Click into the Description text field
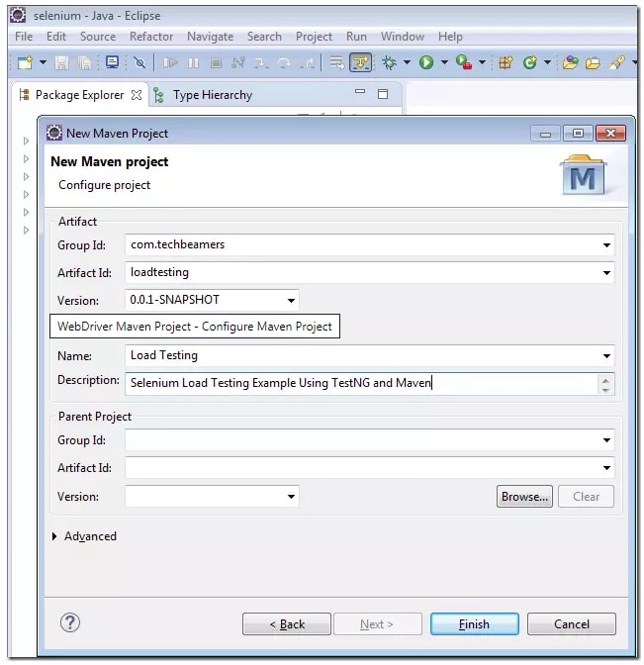644x665 pixels. (361, 383)
